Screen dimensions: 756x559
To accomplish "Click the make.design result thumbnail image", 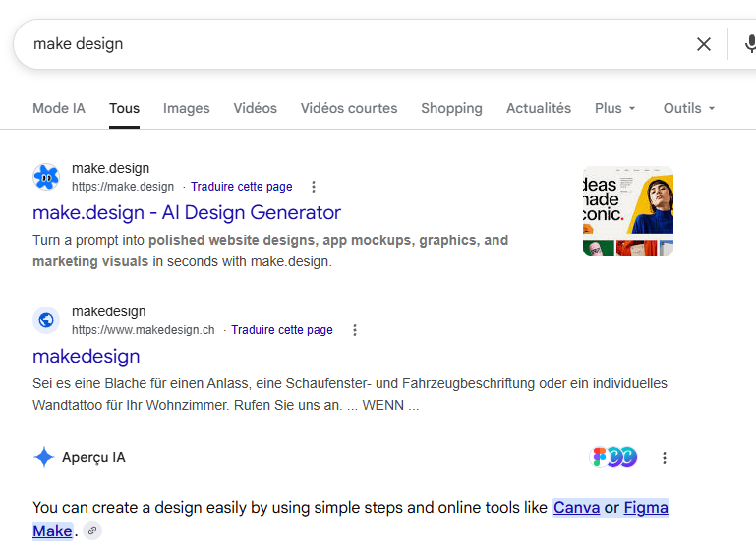I will coord(628,211).
